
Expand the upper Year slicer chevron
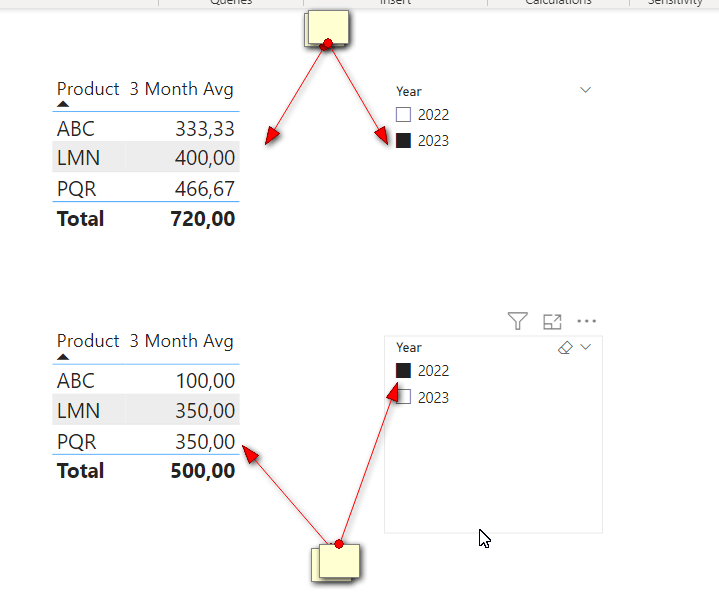[x=586, y=90]
